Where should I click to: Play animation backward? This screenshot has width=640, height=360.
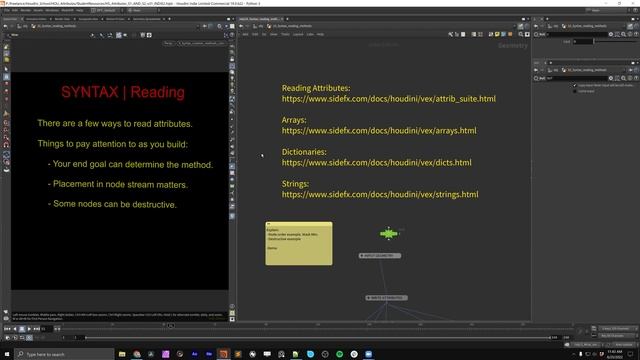pos(15,329)
